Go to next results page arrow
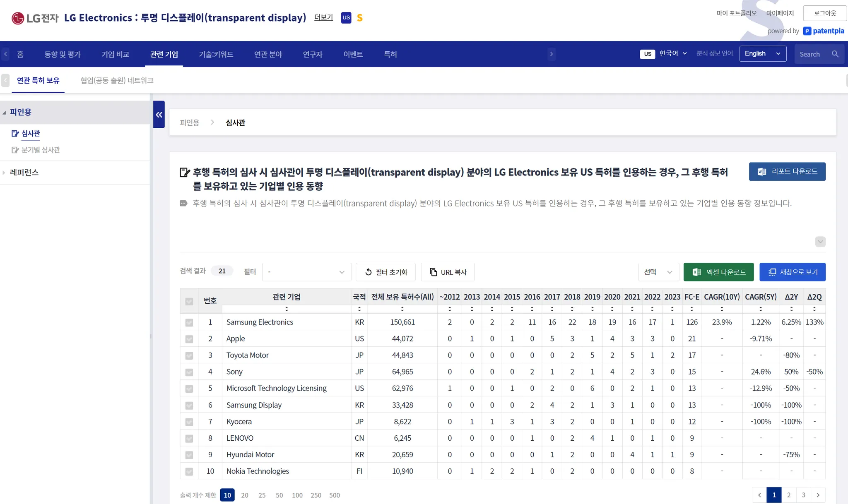 [818, 495]
